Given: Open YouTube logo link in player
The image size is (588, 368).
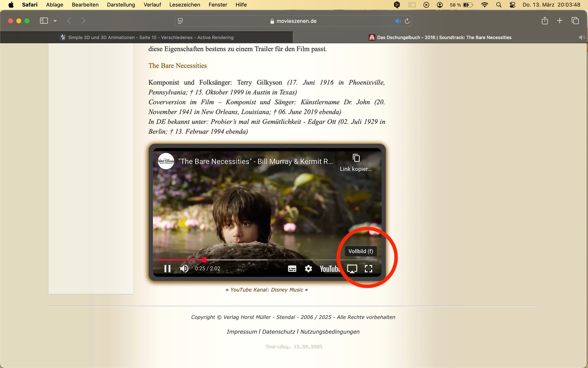Looking at the screenshot, I should pyautogui.click(x=330, y=269).
